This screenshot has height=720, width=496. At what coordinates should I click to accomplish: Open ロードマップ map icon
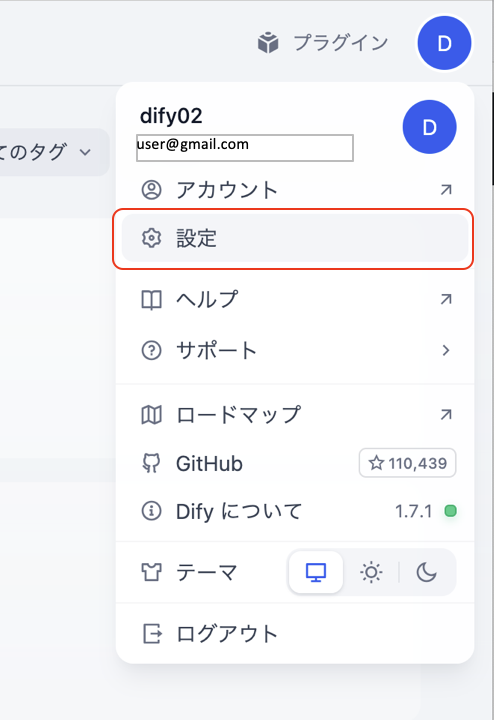(151, 415)
